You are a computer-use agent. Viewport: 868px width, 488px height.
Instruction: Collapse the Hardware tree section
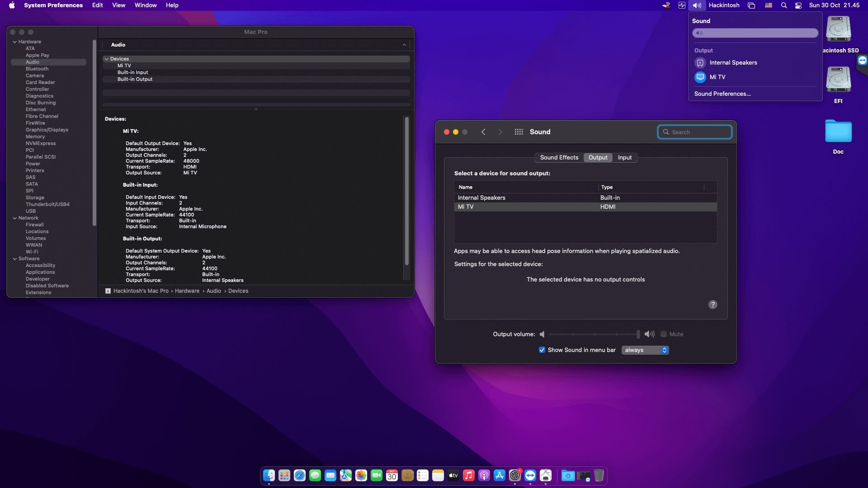pos(15,42)
